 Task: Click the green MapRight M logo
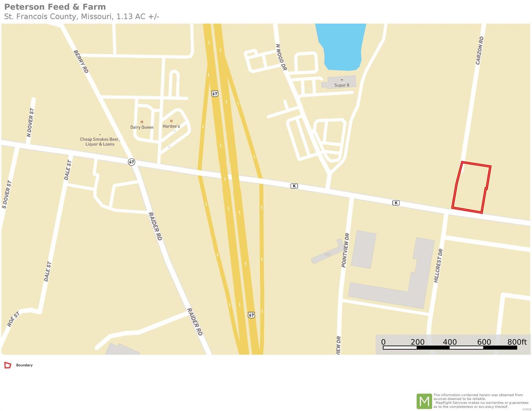[424, 401]
